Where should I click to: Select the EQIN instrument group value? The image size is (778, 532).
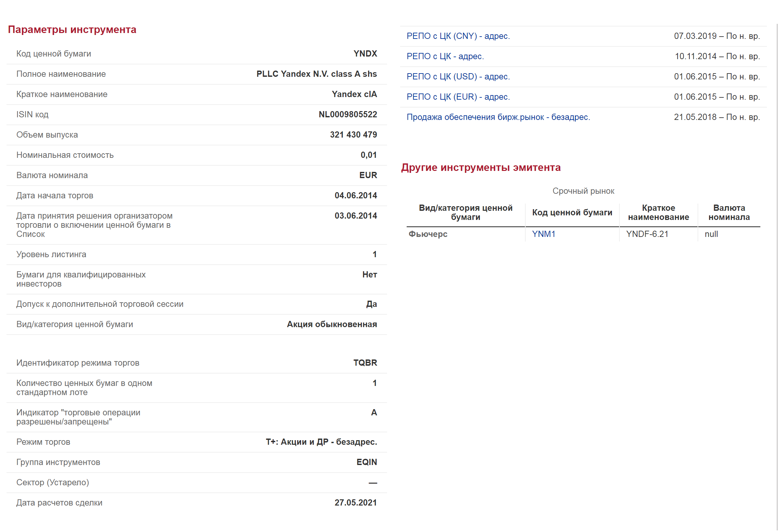[x=366, y=462]
